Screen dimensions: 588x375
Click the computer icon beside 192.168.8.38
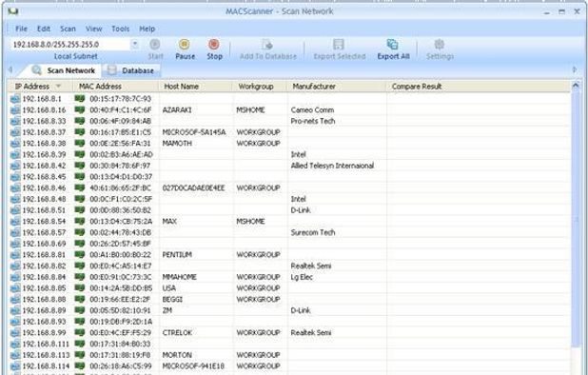[x=15, y=144]
